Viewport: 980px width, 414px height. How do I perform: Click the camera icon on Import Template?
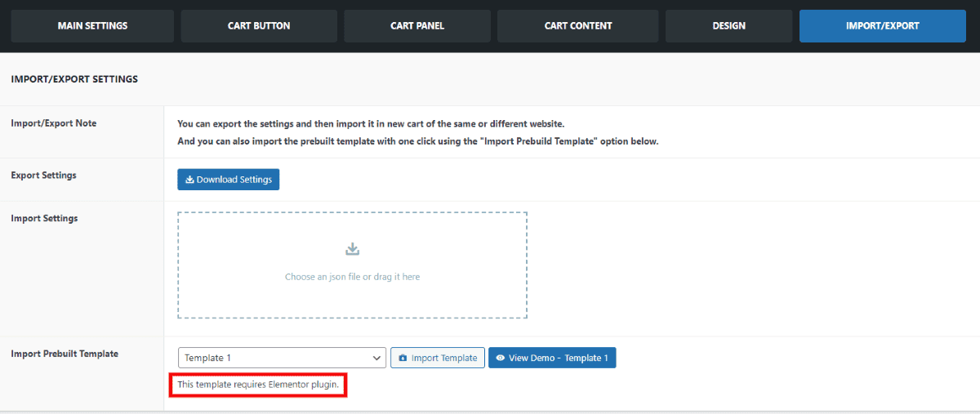[x=403, y=358]
